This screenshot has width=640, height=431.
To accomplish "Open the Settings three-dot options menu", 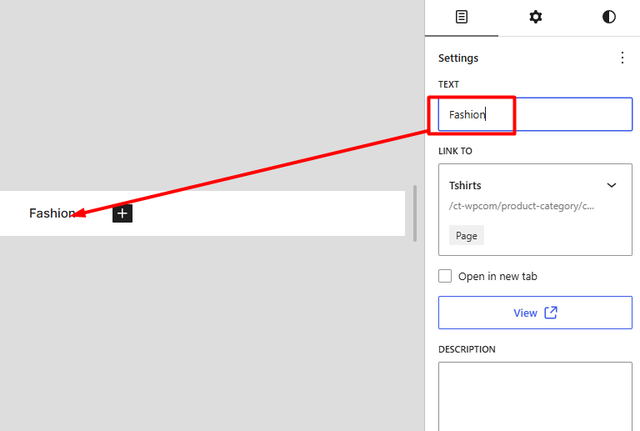I will 622,58.
